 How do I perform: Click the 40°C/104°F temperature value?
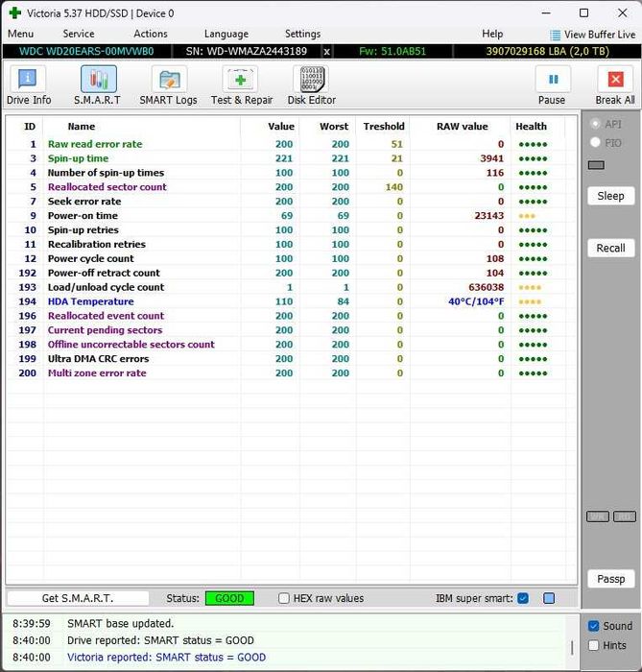[476, 301]
